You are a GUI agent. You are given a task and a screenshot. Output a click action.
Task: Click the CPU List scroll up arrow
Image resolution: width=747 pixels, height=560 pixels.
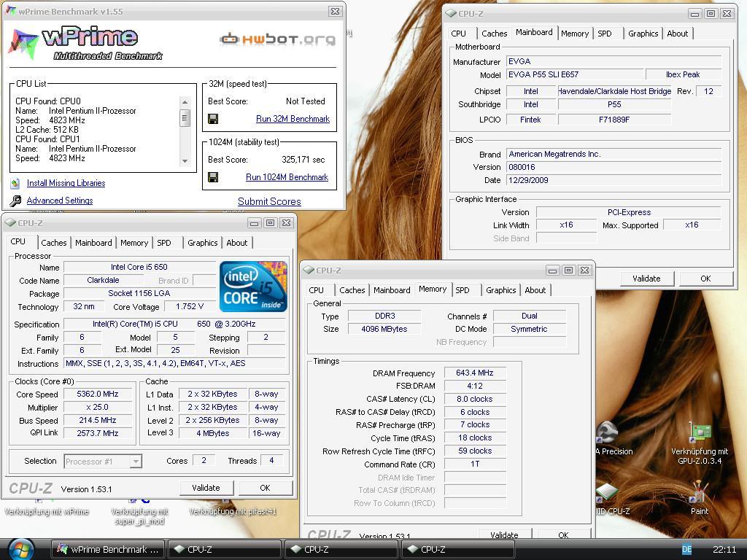[185, 102]
